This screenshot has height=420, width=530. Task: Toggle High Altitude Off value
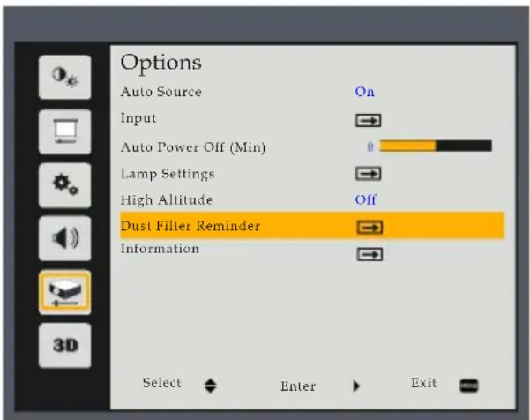(x=365, y=199)
